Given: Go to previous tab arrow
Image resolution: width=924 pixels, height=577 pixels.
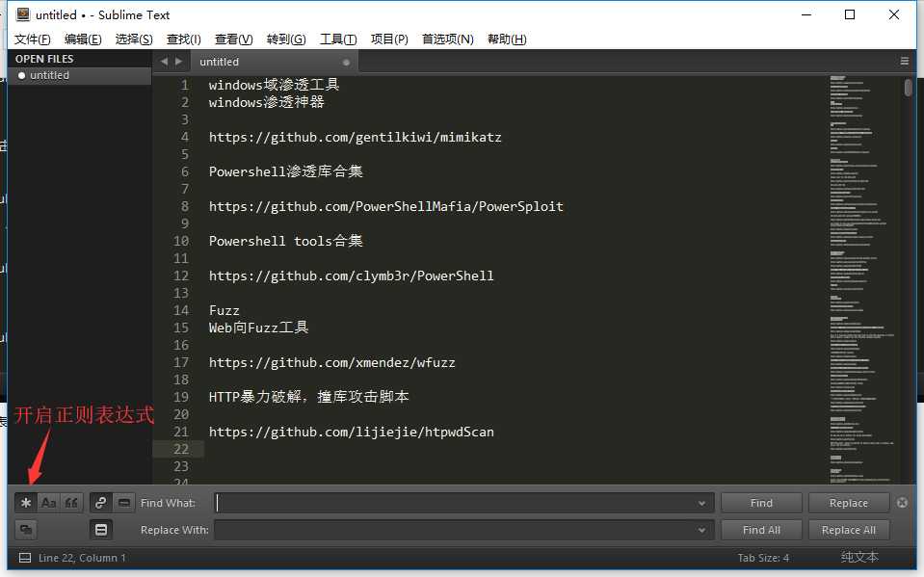Looking at the screenshot, I should pos(164,62).
